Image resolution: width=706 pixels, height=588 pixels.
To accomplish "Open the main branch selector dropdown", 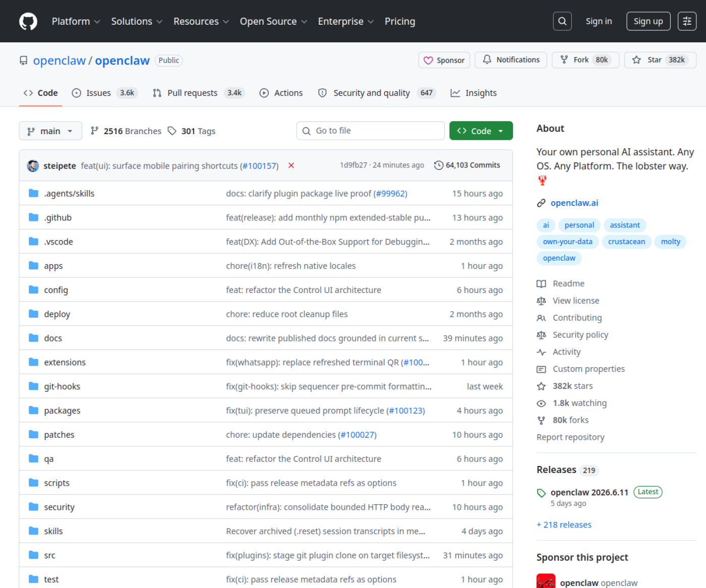I will click(50, 131).
